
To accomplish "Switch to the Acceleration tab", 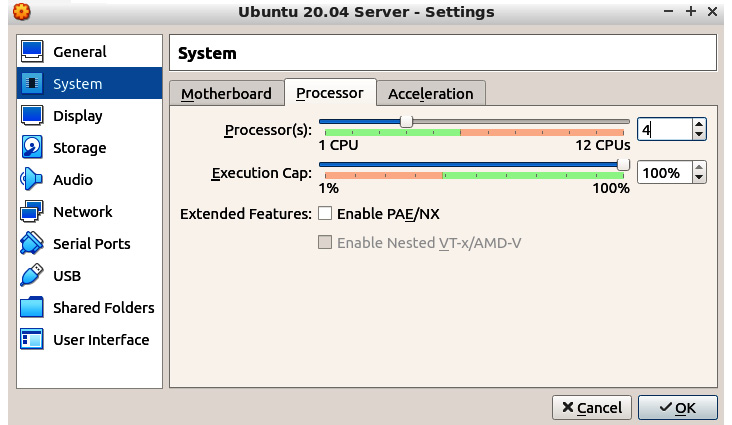I will tap(431, 93).
